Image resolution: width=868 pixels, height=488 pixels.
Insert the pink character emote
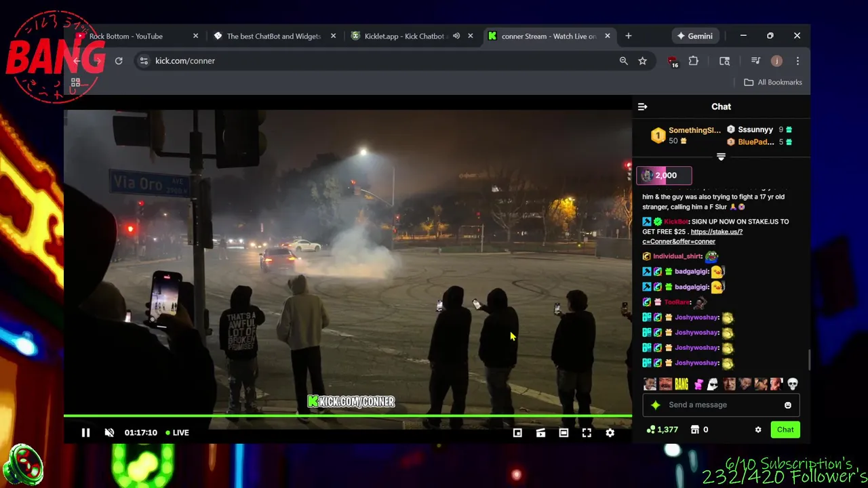(x=698, y=384)
